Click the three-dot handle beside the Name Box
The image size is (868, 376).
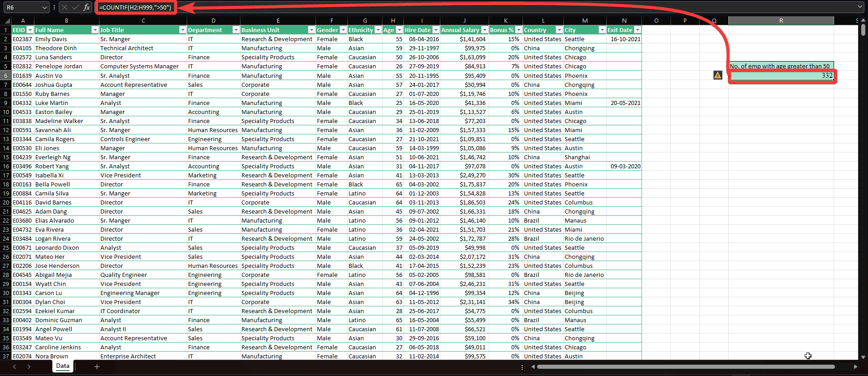point(54,7)
